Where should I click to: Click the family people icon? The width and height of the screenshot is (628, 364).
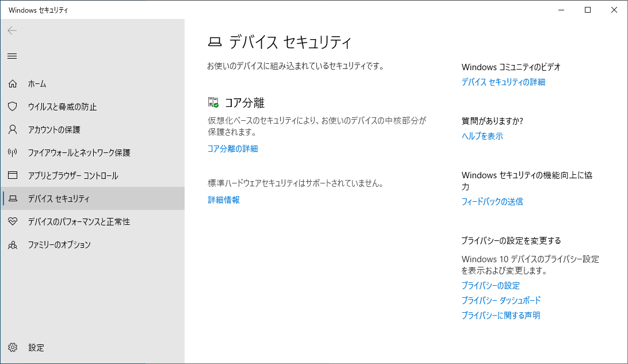pos(13,244)
